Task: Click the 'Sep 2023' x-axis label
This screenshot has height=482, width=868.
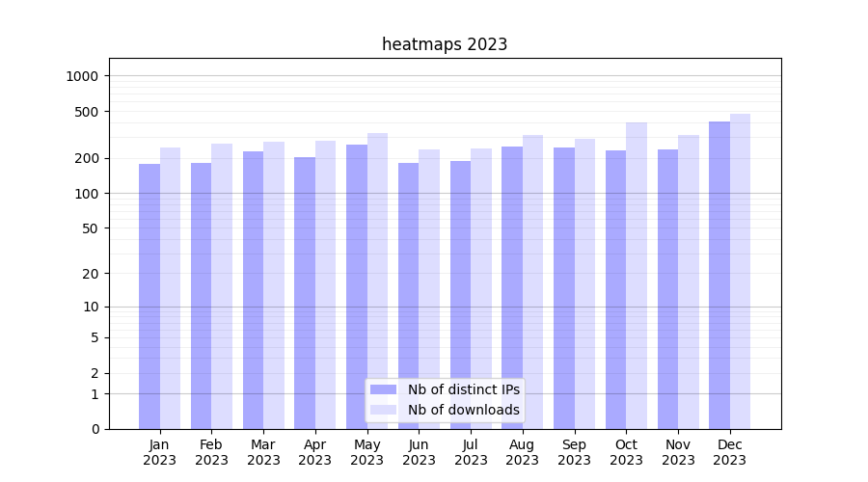Action: [574, 452]
